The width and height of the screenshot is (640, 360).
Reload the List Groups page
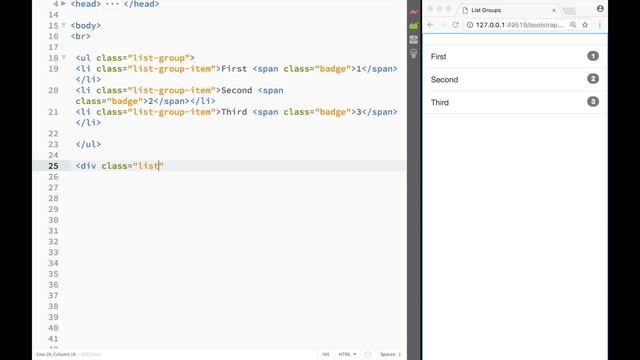click(456, 25)
